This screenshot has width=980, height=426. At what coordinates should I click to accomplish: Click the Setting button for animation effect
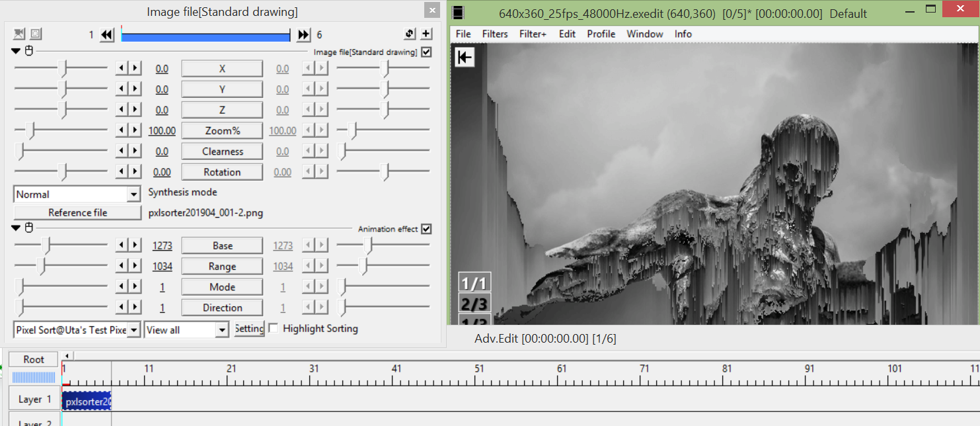(x=249, y=329)
